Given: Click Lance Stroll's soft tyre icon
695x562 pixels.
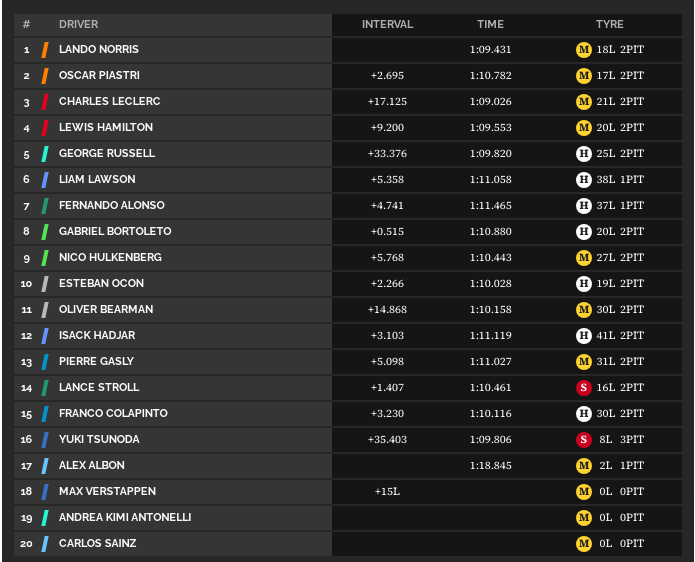Looking at the screenshot, I should click(583, 388).
